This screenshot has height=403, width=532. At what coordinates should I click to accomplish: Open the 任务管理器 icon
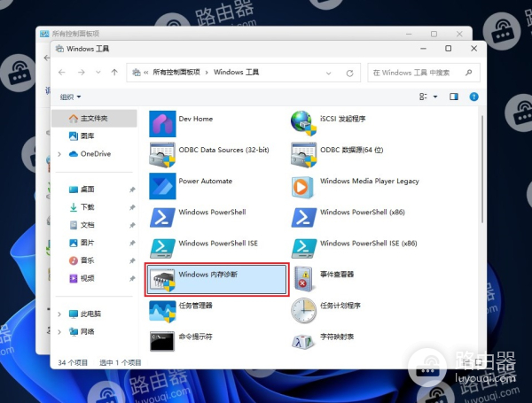point(162,311)
